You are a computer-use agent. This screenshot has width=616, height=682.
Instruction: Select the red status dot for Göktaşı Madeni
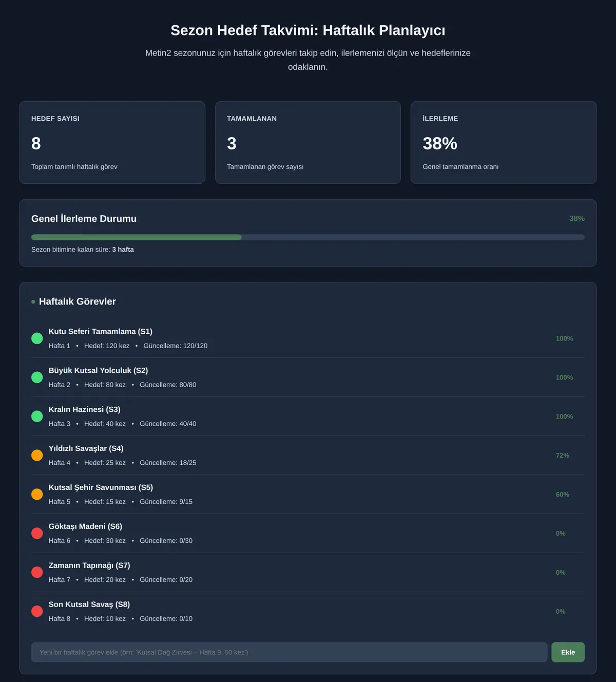coord(37,534)
